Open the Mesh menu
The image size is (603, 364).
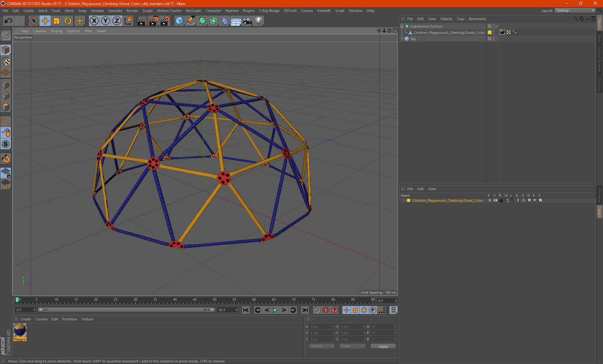[69, 11]
